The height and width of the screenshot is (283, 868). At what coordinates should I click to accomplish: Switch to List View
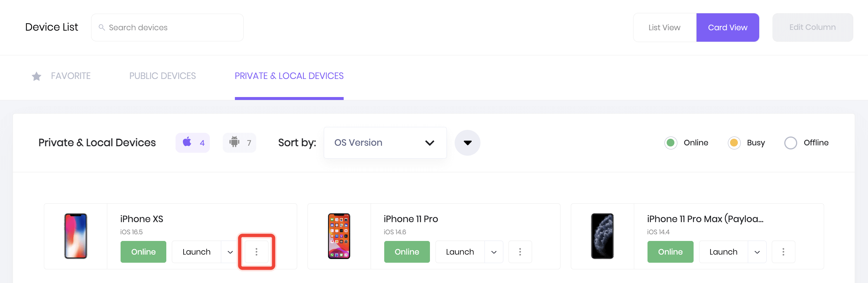pos(664,28)
